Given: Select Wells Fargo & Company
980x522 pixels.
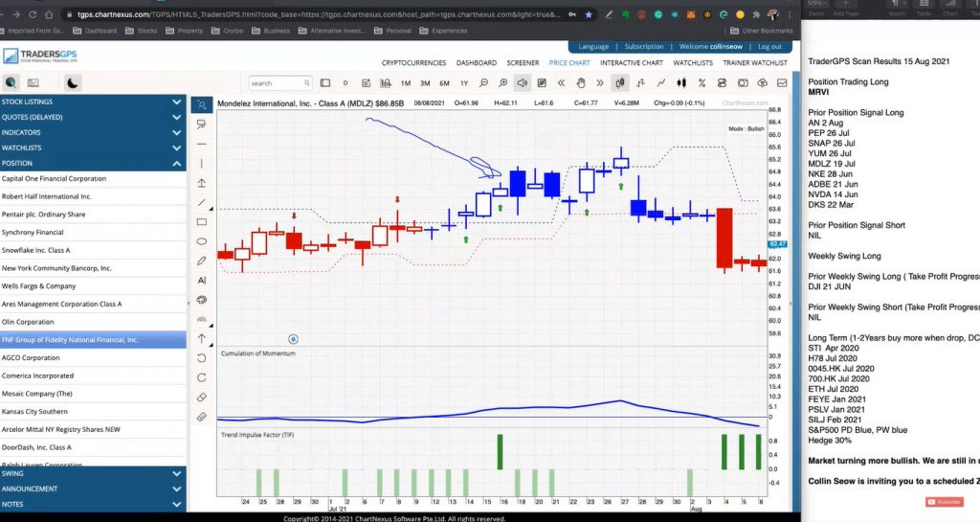Looking at the screenshot, I should click(x=93, y=285).
